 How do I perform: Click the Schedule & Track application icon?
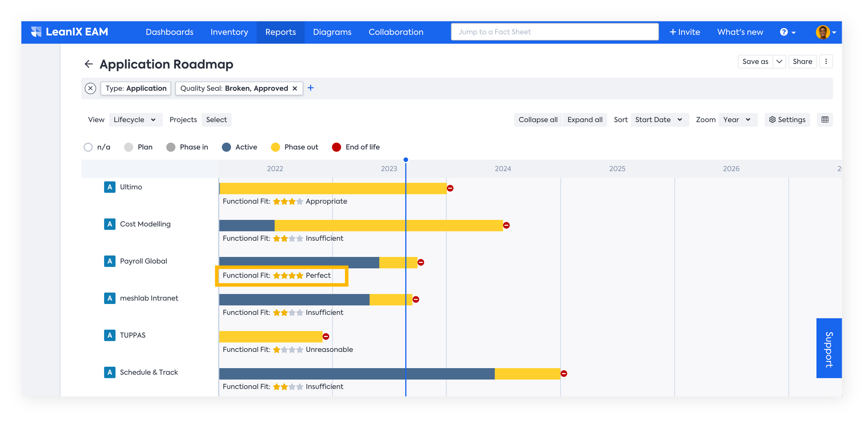point(110,372)
